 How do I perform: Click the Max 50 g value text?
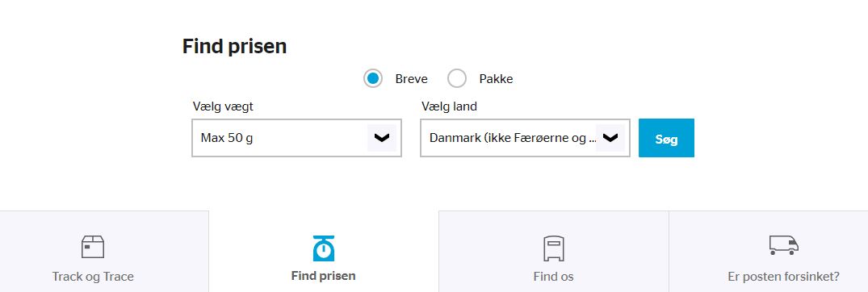coord(227,138)
